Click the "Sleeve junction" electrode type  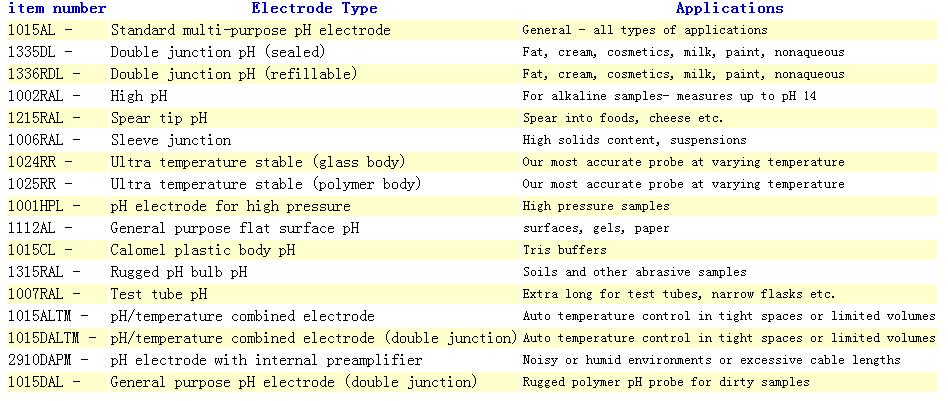[x=170, y=140]
